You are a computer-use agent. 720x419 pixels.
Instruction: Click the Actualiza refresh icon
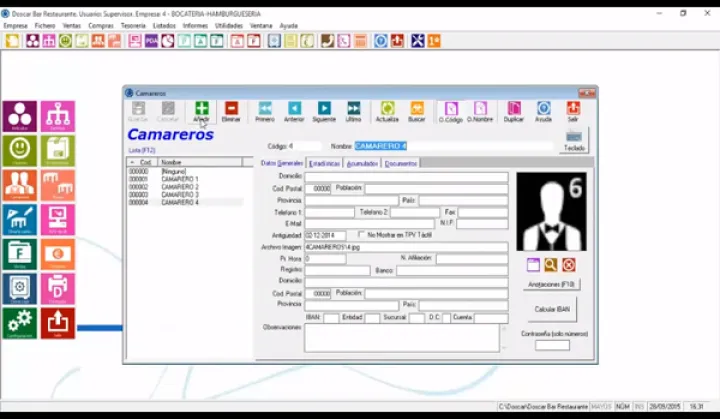click(x=386, y=108)
